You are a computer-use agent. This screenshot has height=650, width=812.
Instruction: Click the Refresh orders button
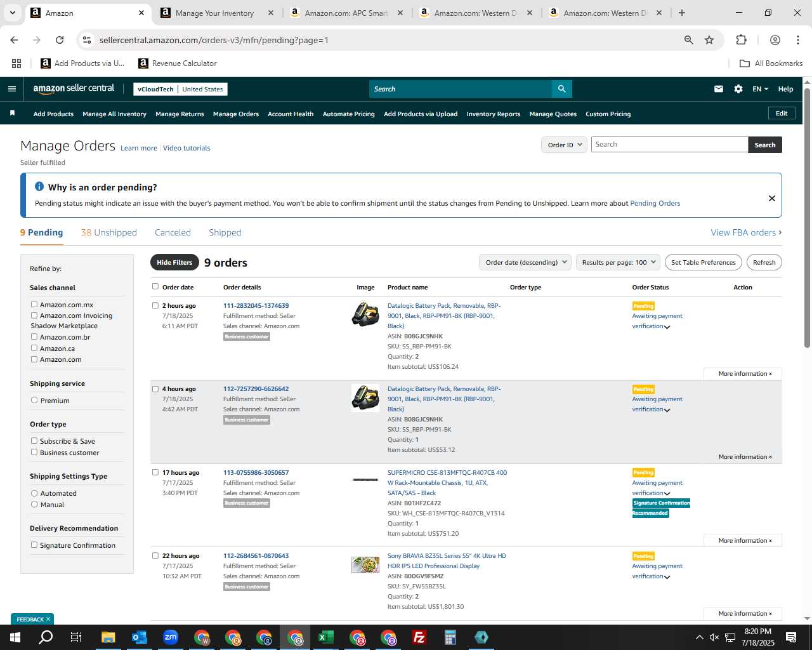(x=764, y=262)
